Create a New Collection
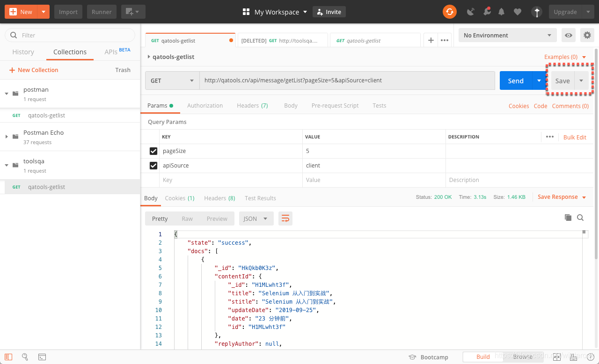 pyautogui.click(x=34, y=70)
